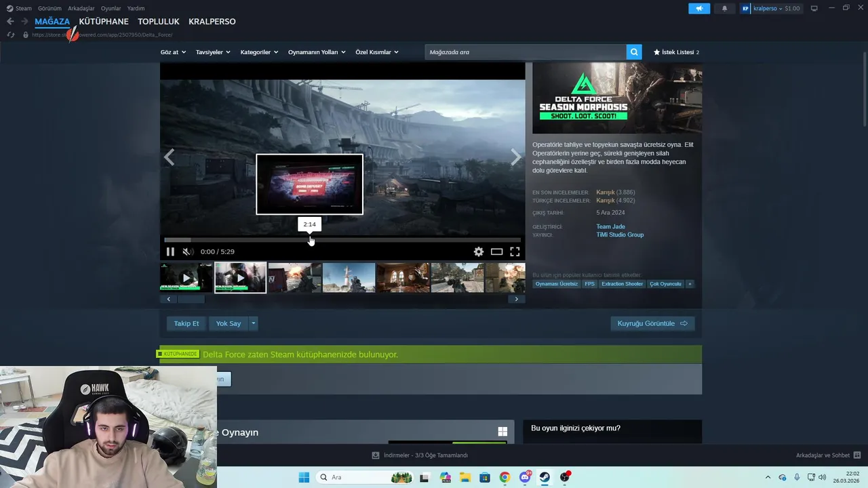Click the thumbnail strip scrollbar handle

click(x=191, y=299)
